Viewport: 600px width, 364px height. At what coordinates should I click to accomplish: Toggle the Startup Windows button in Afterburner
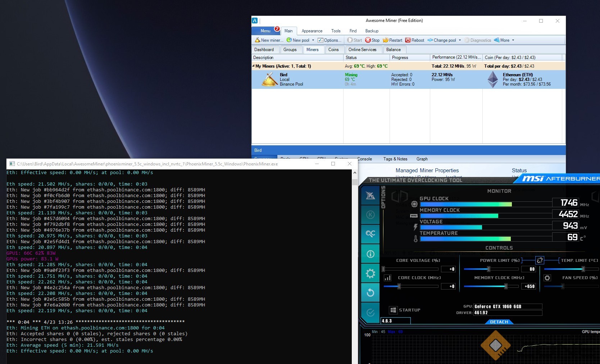point(393,310)
